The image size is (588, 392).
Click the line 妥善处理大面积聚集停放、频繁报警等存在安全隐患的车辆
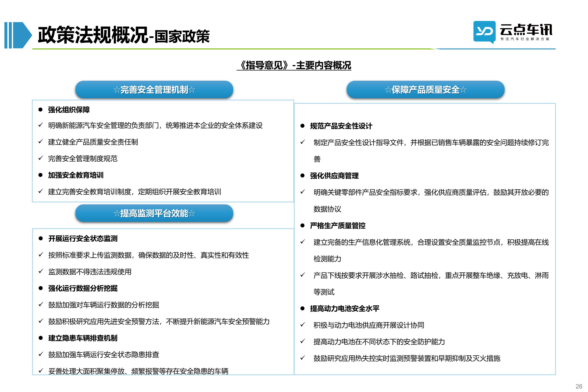(138, 371)
